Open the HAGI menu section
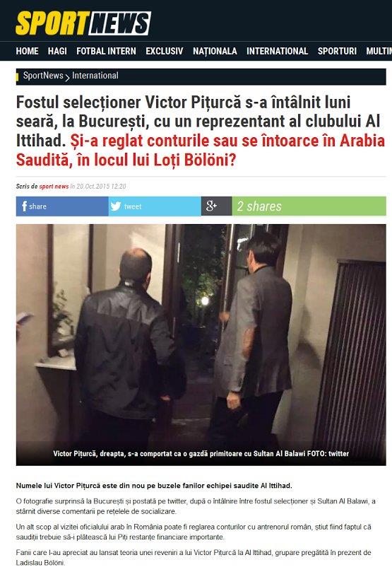The width and height of the screenshot is (392, 572). [x=57, y=51]
